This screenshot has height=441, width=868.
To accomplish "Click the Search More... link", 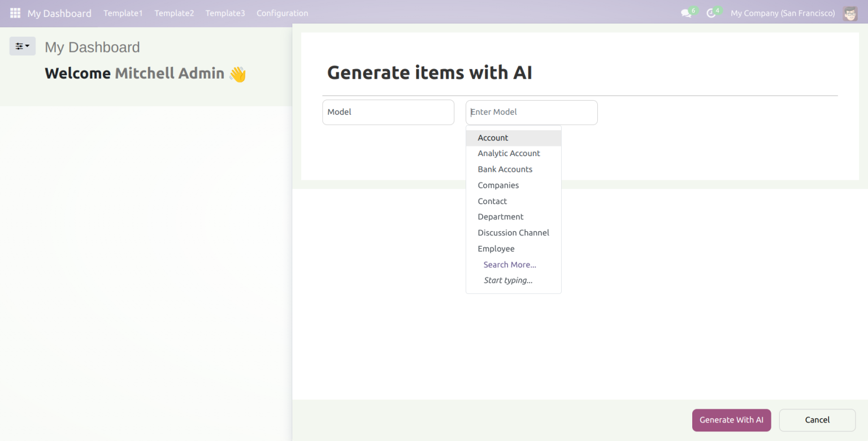I will (510, 265).
